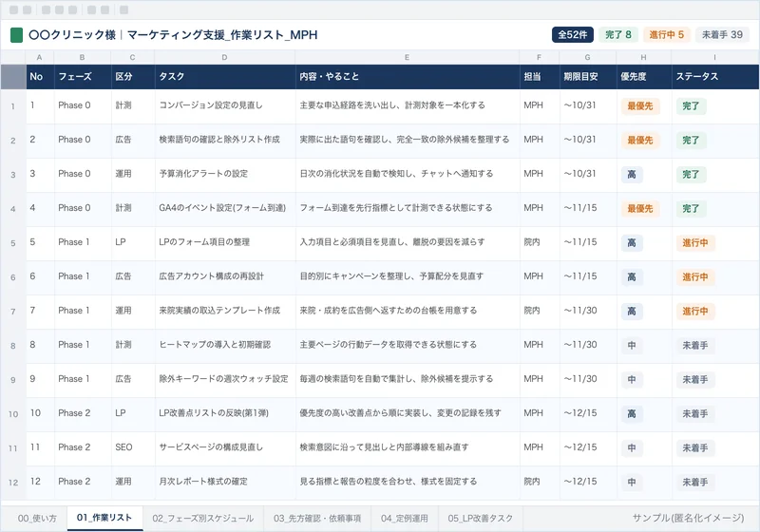Select row number 12
This screenshot has height=532, width=760.
13,483
